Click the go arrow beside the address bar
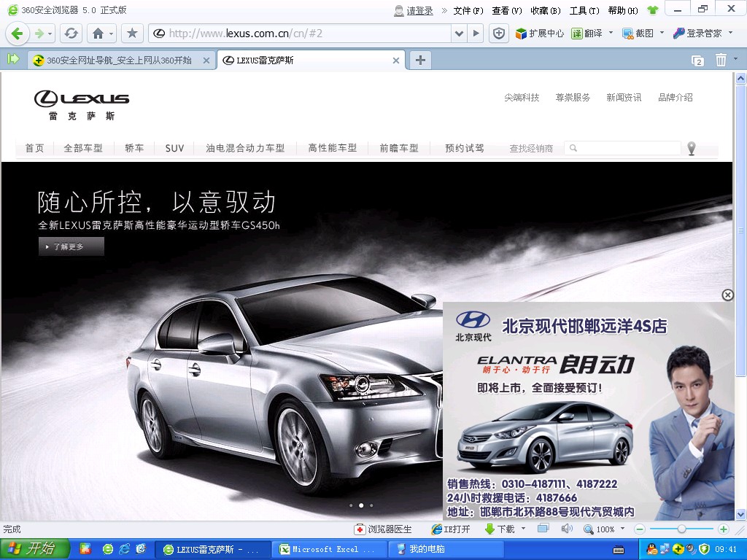747x560 pixels. pyautogui.click(x=476, y=34)
